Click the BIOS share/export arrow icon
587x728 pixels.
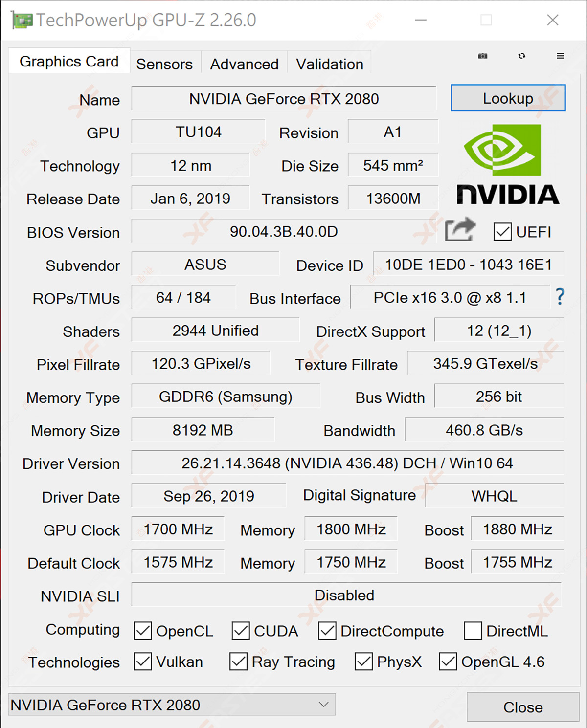460,229
